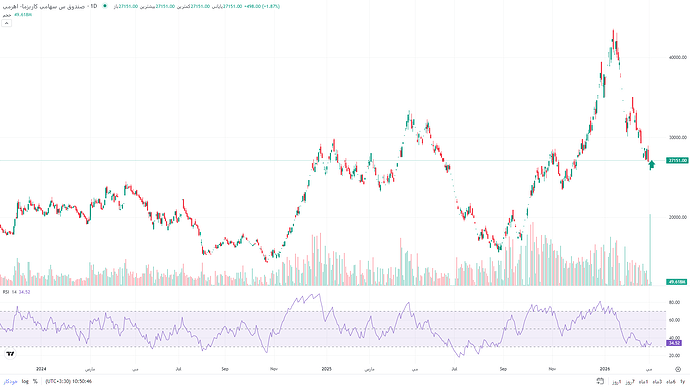Image resolution: width=690 pixels, height=388 pixels.
Task: Click the 2024 label on the time axis
Action: click(x=41, y=369)
